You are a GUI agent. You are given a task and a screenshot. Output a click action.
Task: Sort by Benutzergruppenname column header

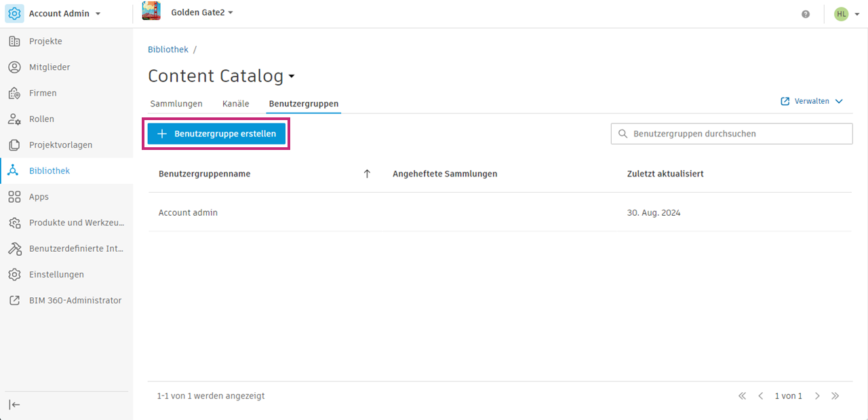coord(205,174)
